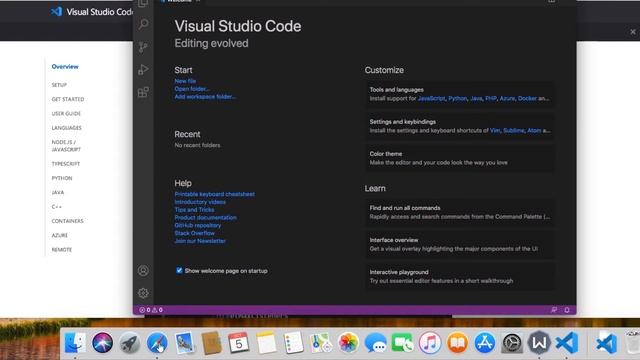Open GitHub repository link
Viewport: 640px width, 360px height.
[198, 225]
